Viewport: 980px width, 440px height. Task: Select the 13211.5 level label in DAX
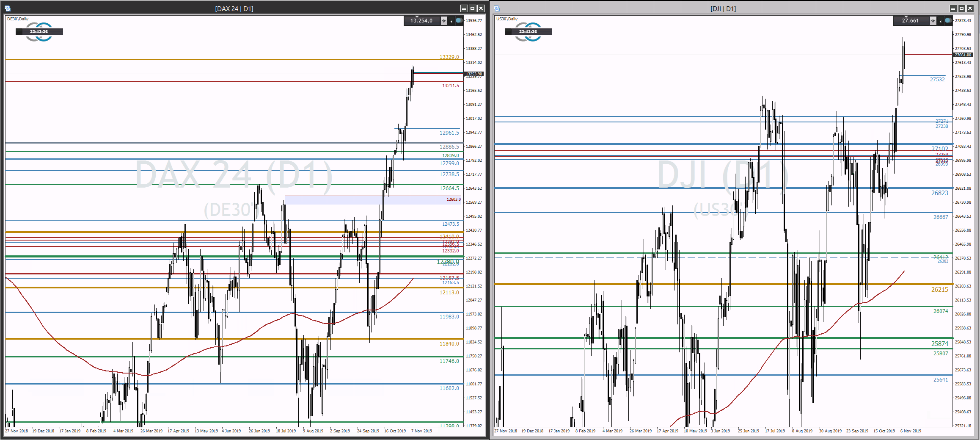[x=451, y=86]
